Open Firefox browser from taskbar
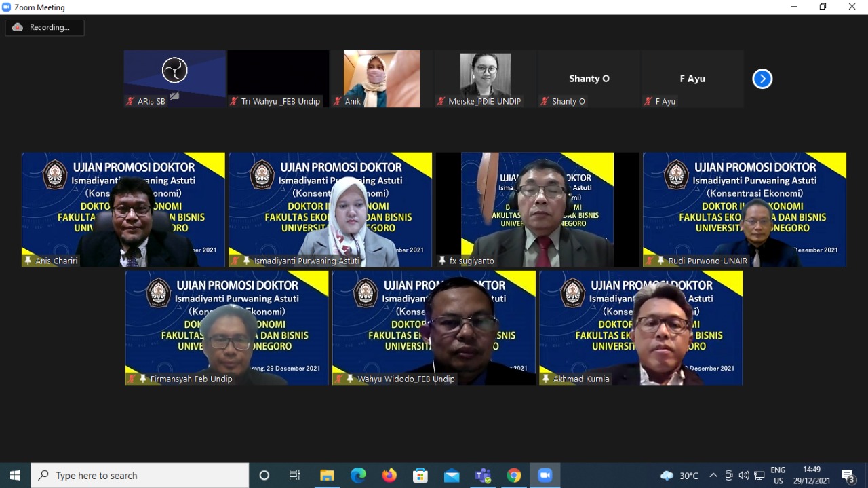Viewport: 868px width, 488px height. click(x=389, y=475)
